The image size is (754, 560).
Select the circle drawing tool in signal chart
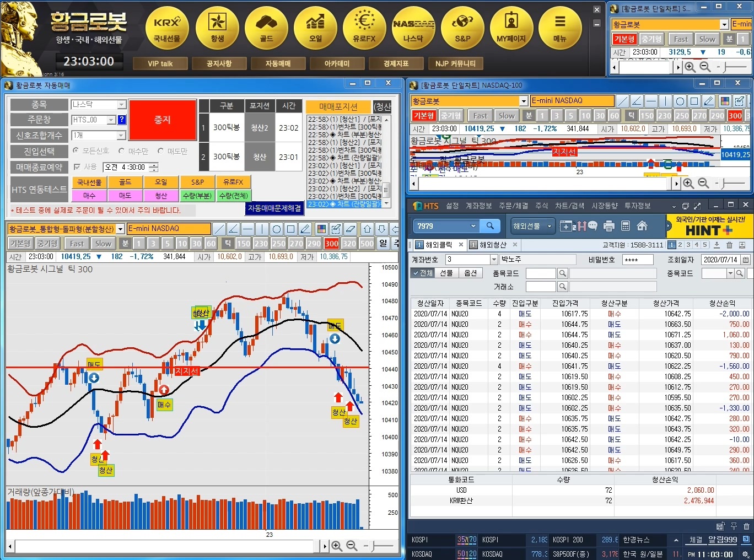click(x=276, y=229)
